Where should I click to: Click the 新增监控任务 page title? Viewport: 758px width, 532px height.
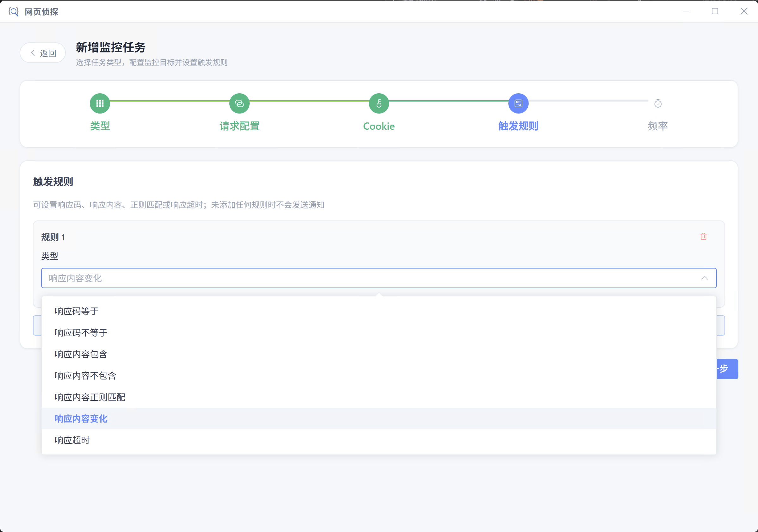111,47
